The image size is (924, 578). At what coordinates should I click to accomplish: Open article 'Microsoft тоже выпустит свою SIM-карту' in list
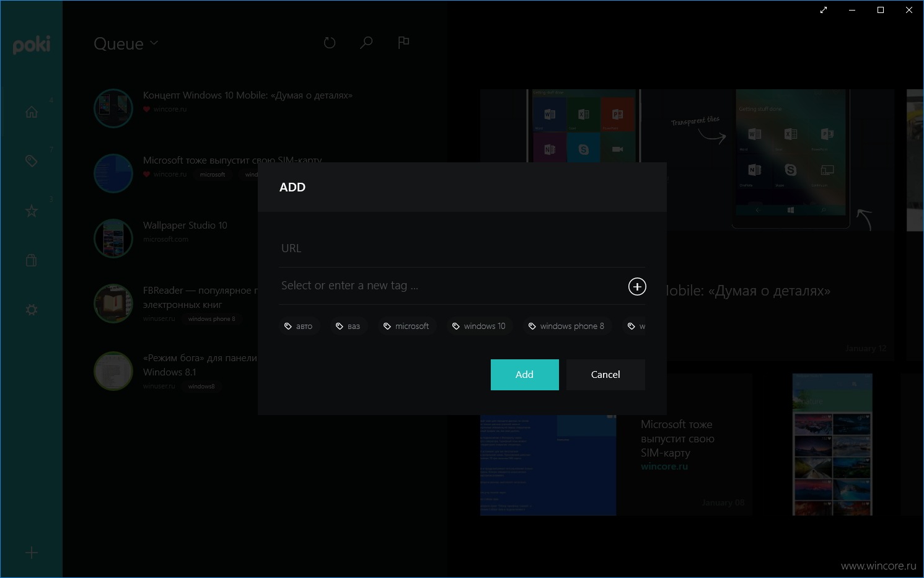click(x=232, y=159)
